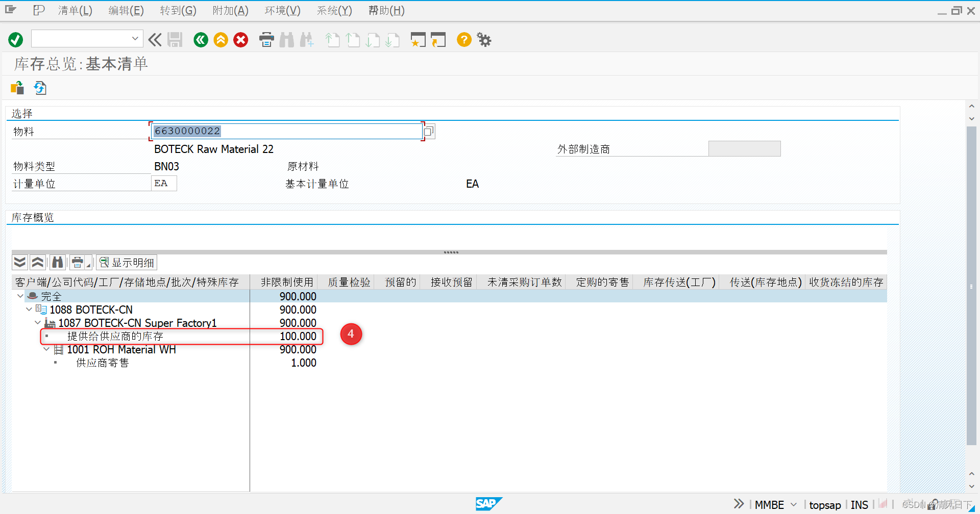Click the 计量单位 EA input field
Image resolution: width=980 pixels, height=514 pixels.
click(164, 184)
